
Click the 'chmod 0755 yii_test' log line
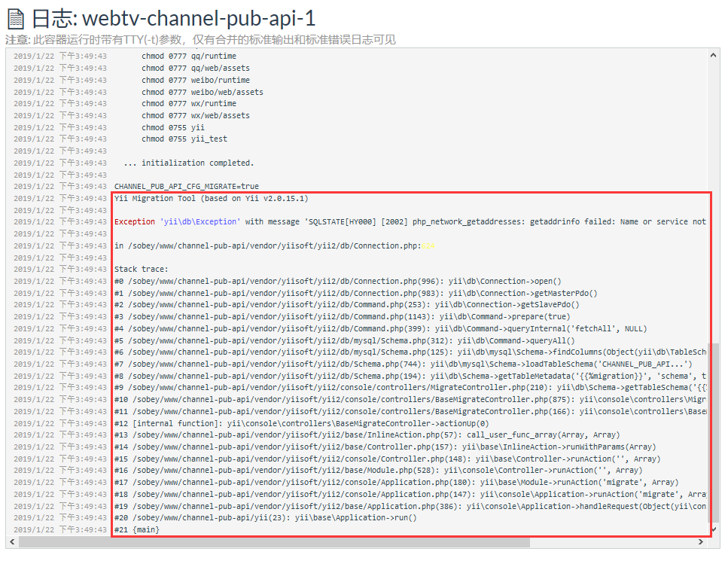pyautogui.click(x=184, y=139)
